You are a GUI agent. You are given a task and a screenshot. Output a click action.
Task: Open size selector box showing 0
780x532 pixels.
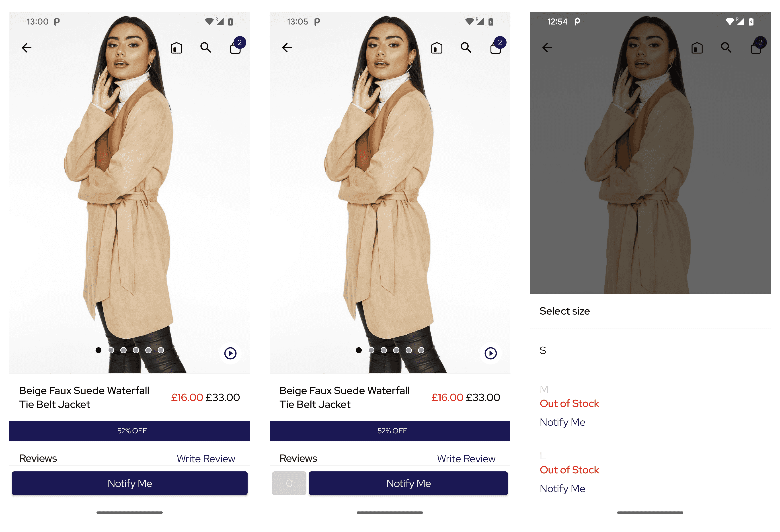pos(289,483)
